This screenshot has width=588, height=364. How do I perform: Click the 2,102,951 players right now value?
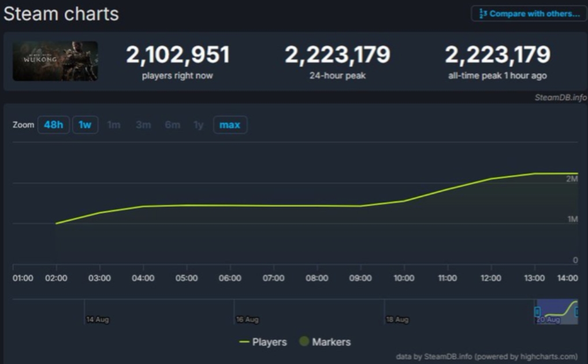tap(178, 55)
